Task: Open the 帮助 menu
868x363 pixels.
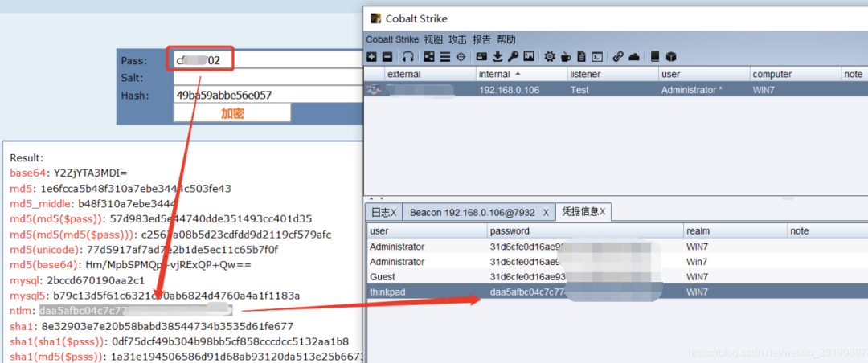Action: (x=506, y=40)
